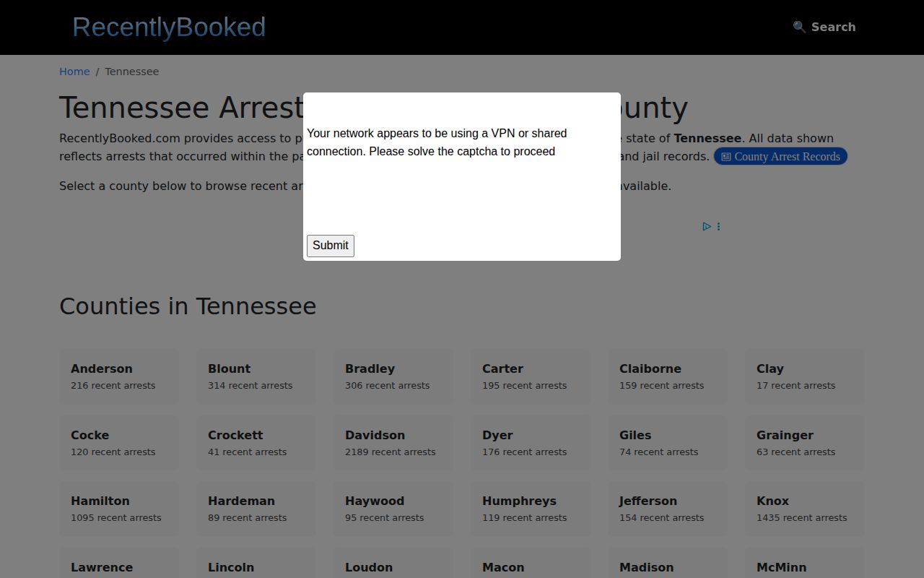Open the Davidson county card
This screenshot has width=924, height=578.
coord(393,443)
